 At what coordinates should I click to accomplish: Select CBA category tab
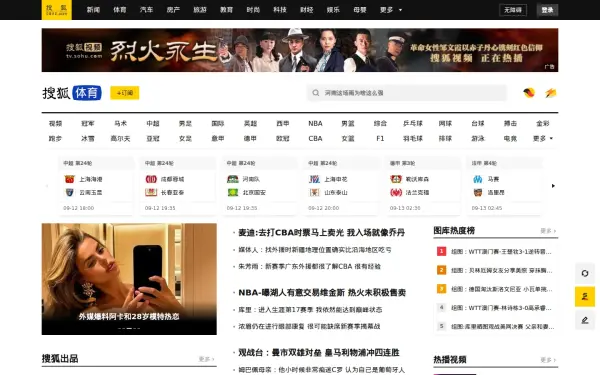click(x=315, y=139)
